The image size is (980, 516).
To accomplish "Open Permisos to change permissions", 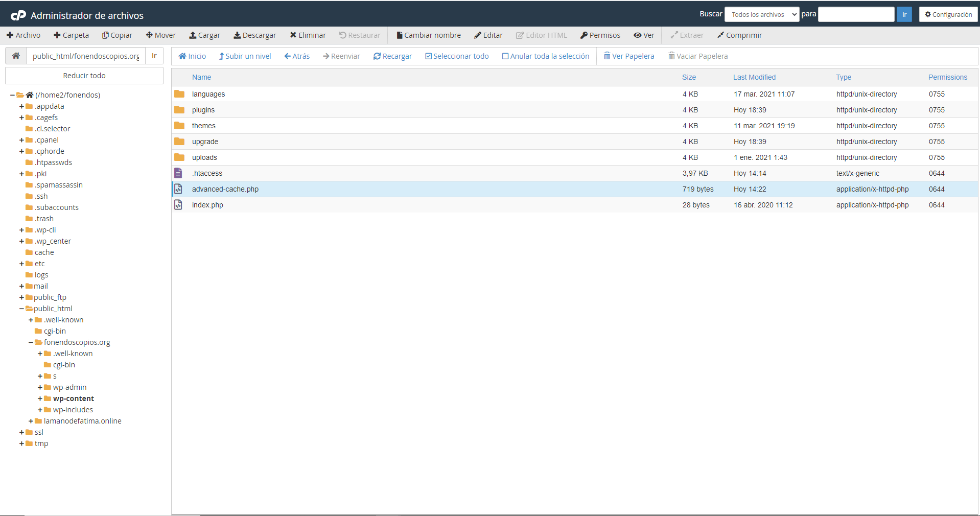I will coord(600,35).
